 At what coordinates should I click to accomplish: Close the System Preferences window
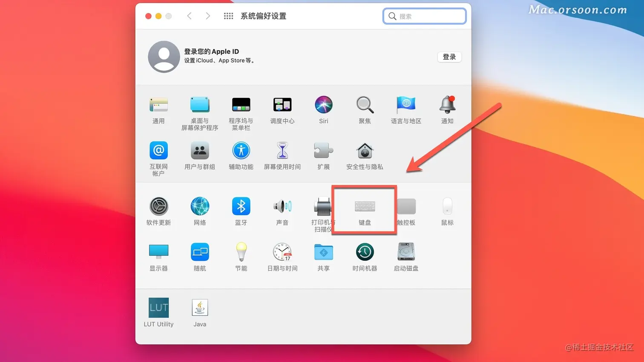[x=148, y=16]
